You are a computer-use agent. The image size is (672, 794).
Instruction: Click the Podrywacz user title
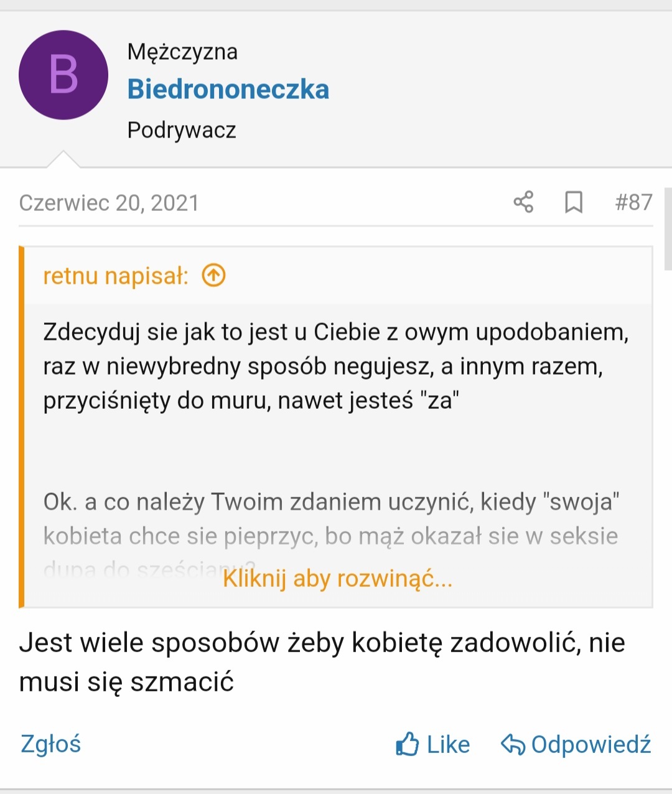pyautogui.click(x=182, y=130)
